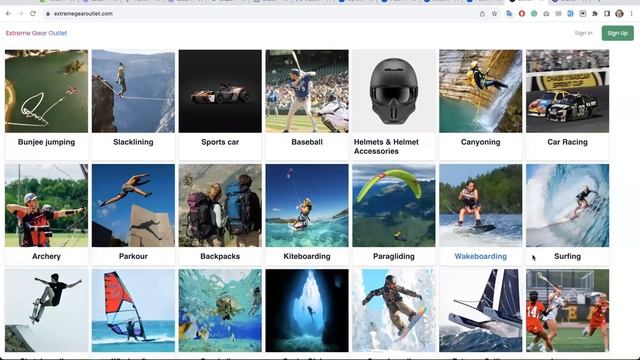This screenshot has width=640, height=360.
Task: Open the sailing boat image
Action: [x=480, y=310]
